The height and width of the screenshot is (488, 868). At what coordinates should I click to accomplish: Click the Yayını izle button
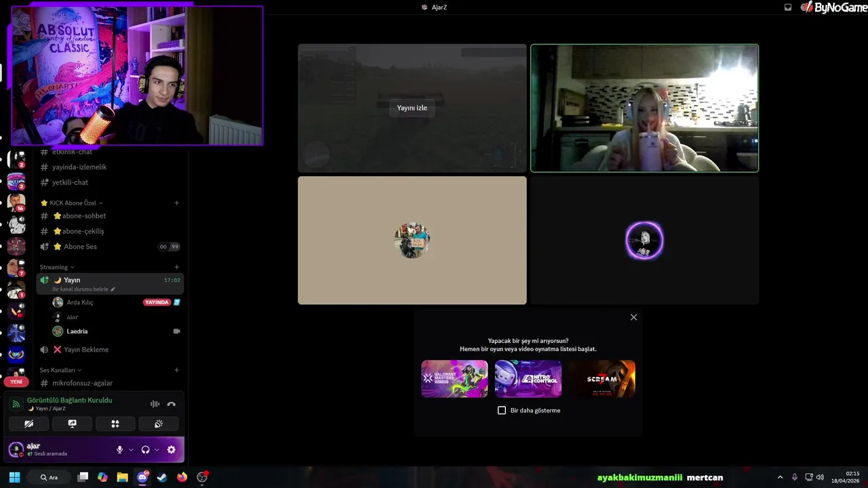[412, 108]
